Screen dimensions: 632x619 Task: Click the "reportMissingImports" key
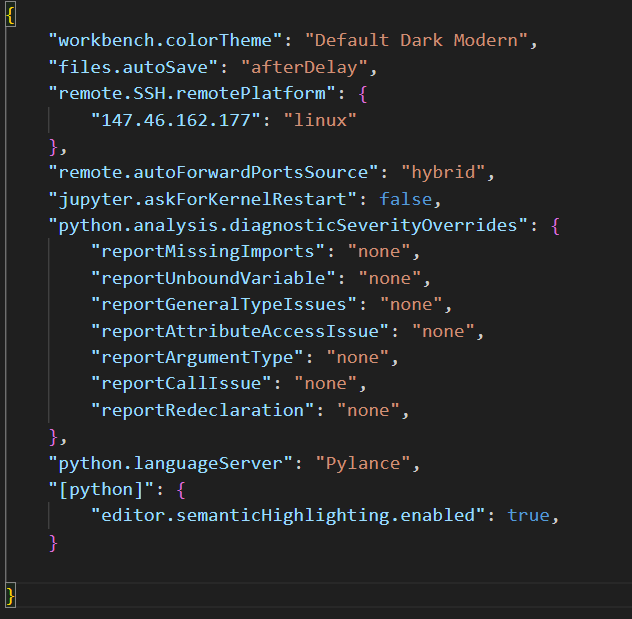click(208, 252)
